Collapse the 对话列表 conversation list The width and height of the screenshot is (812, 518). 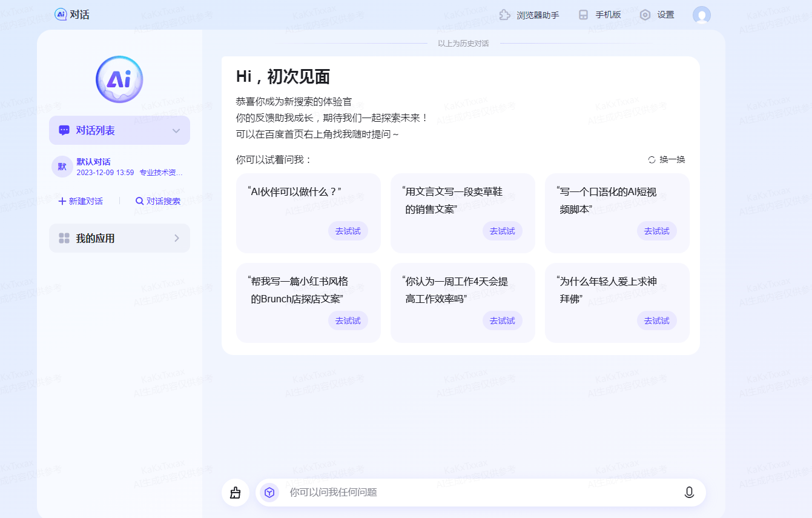point(176,130)
